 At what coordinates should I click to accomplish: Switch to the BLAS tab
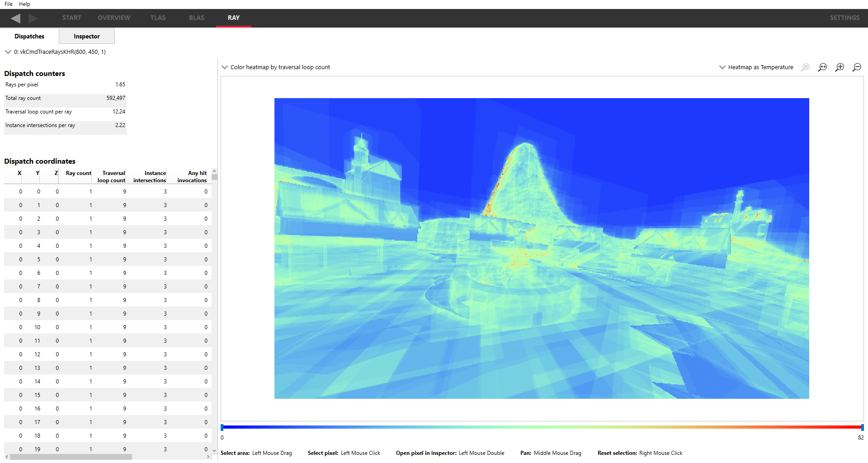coord(196,18)
